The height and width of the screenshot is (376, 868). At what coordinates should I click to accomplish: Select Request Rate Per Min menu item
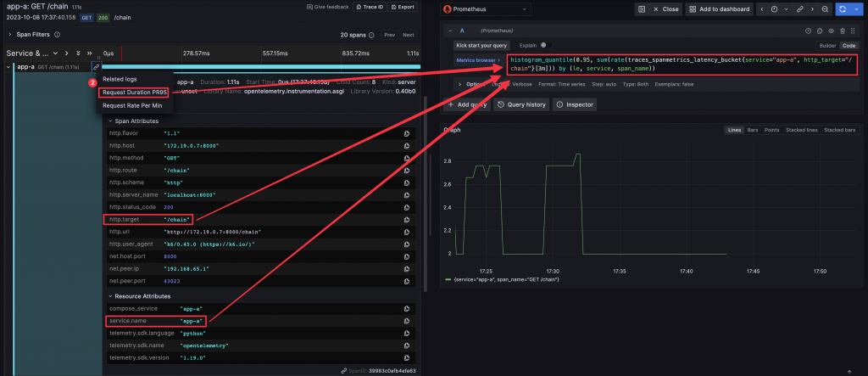pos(132,105)
